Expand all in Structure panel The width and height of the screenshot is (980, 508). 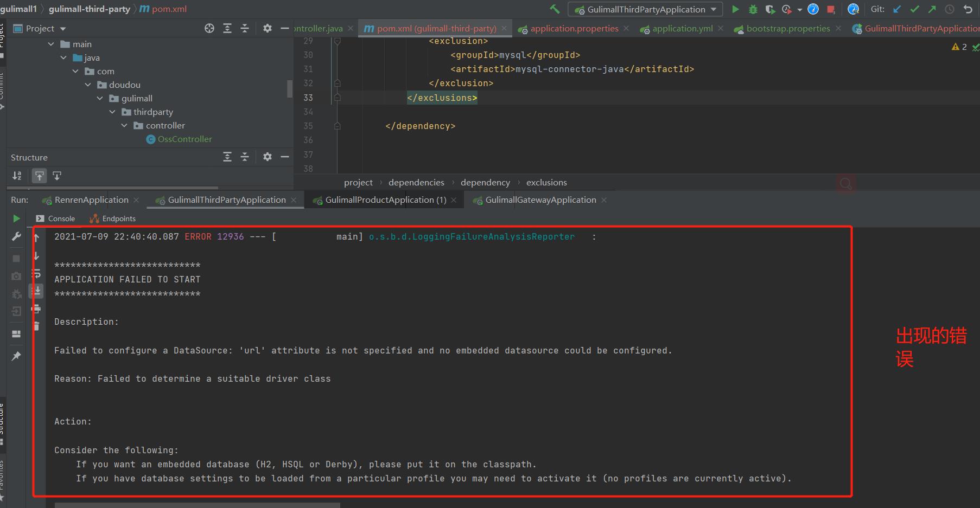pos(227,157)
